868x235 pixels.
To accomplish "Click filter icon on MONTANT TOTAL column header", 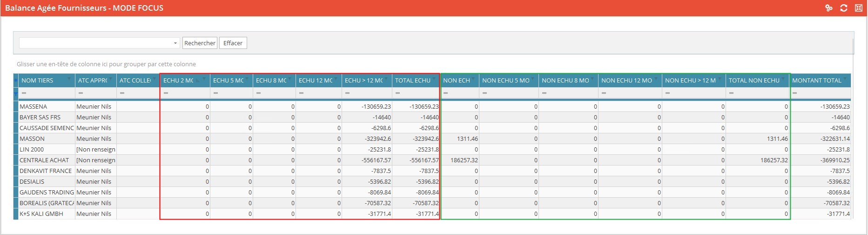I will (x=845, y=79).
